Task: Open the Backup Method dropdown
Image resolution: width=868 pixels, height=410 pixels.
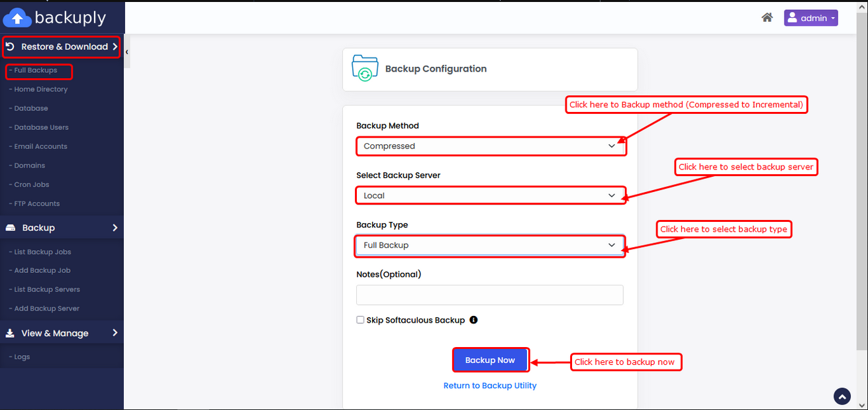Action: (490, 146)
